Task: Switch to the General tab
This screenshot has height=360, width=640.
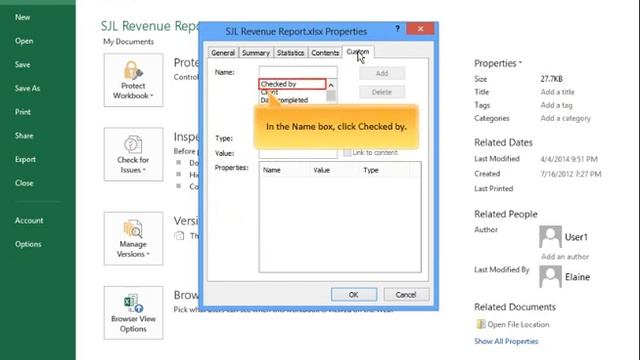Action: click(223, 53)
